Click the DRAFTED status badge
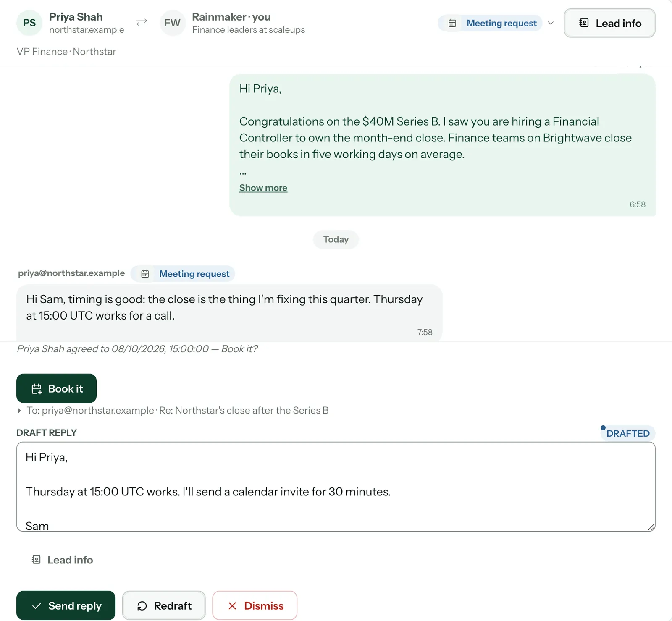The image size is (672, 621). pos(628,433)
